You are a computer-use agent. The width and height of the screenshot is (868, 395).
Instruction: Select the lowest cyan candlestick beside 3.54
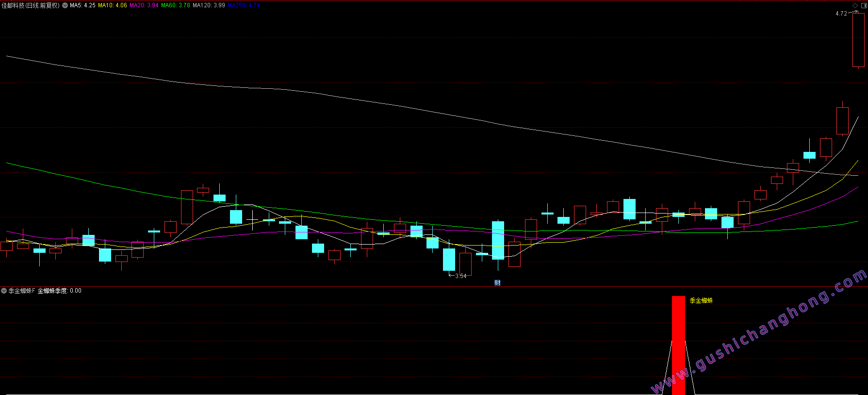[449, 260]
